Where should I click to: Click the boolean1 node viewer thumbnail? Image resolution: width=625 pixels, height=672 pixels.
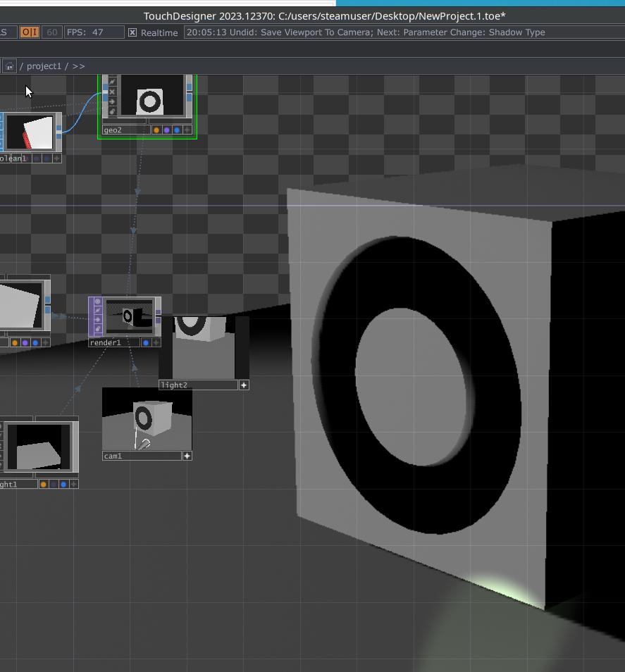(x=30, y=132)
